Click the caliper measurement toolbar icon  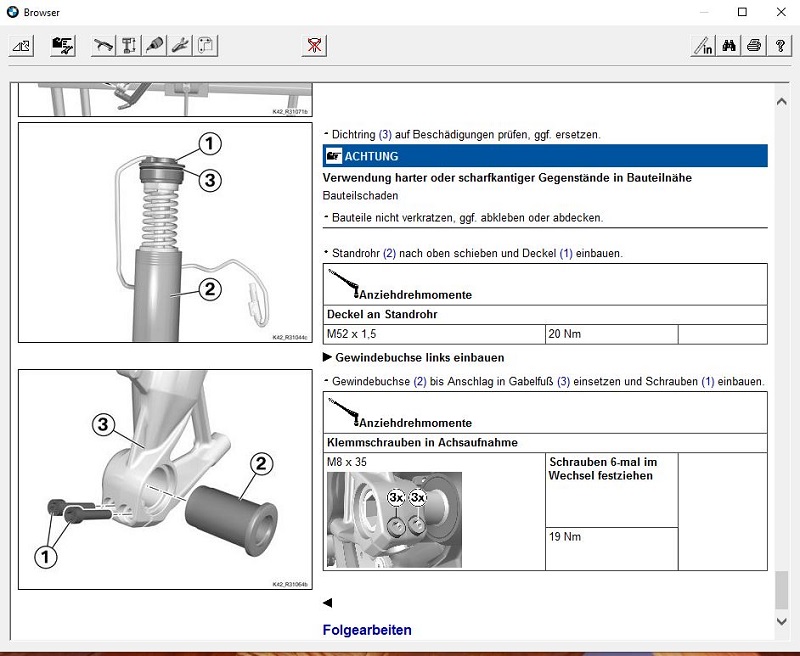pyautogui.click(x=129, y=45)
